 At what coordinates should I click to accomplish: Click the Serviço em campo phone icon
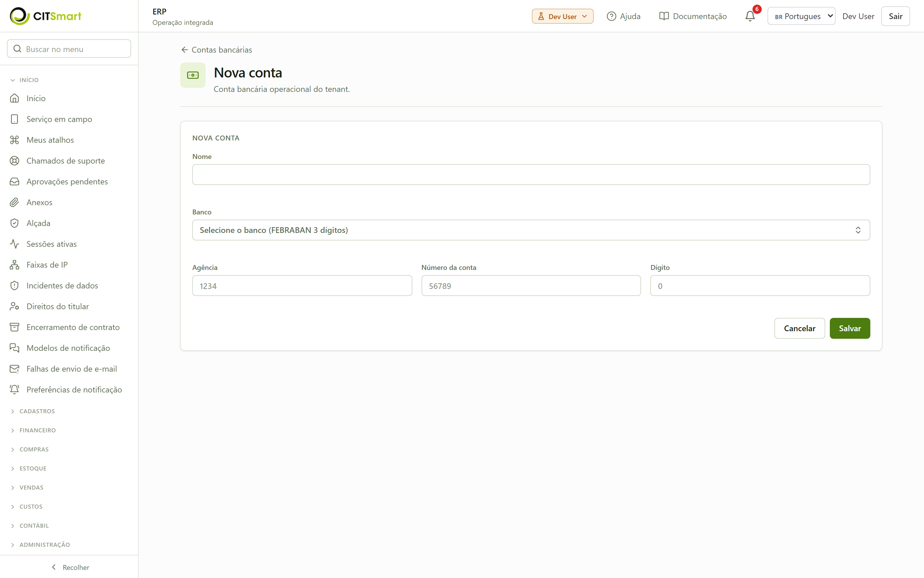[14, 119]
